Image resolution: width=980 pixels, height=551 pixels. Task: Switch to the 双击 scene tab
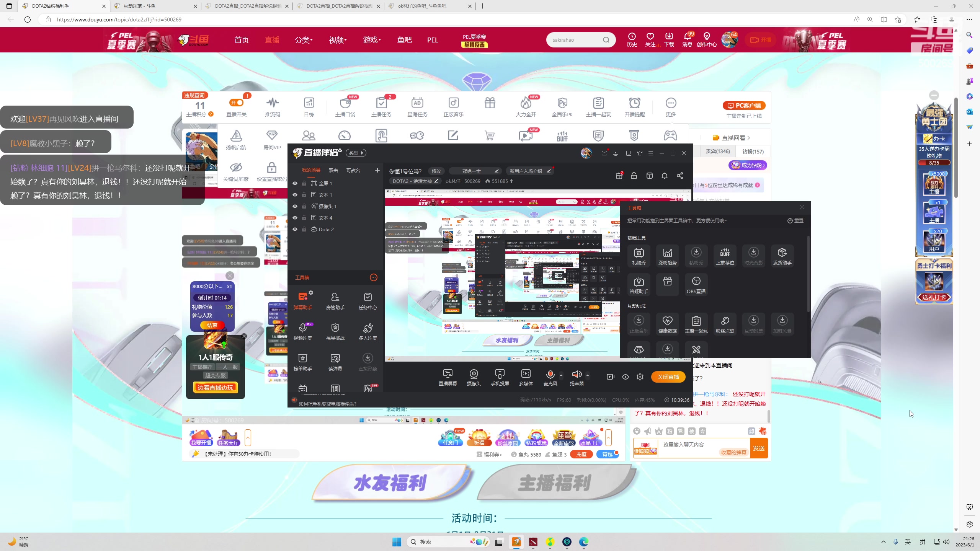[x=333, y=170]
